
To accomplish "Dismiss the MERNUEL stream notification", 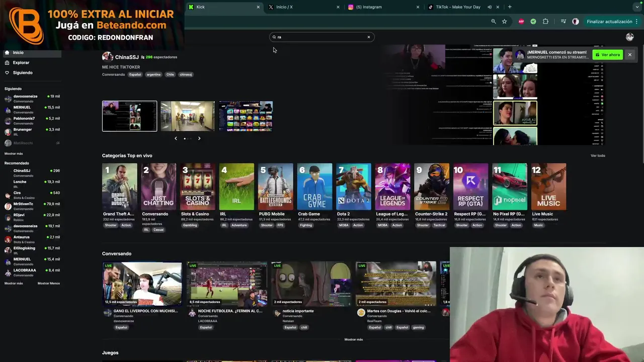I will (x=629, y=55).
